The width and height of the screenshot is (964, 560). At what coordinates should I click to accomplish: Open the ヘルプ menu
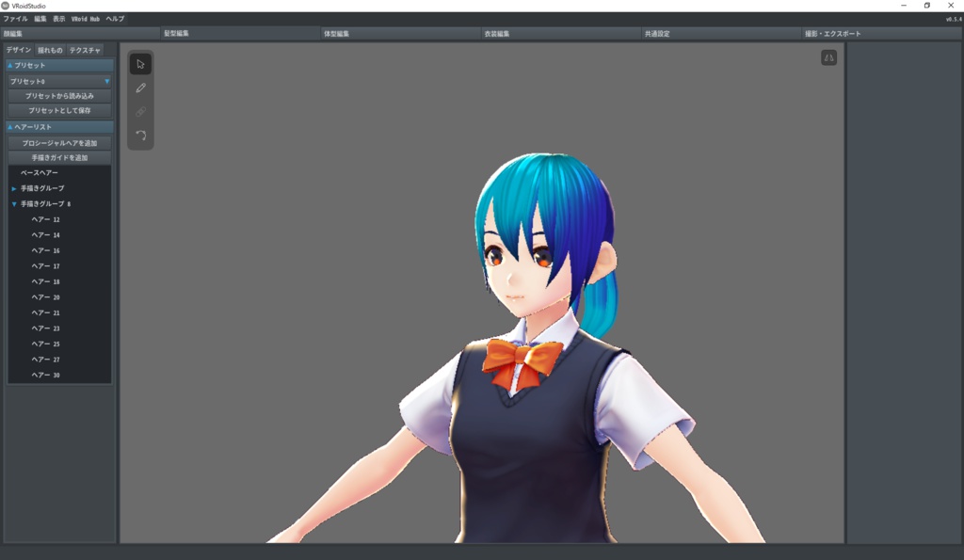(x=115, y=19)
